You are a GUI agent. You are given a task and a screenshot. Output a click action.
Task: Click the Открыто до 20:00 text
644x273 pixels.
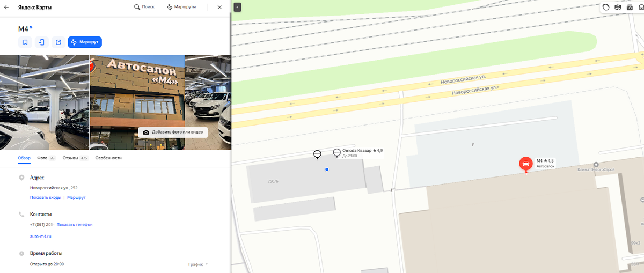47,264
